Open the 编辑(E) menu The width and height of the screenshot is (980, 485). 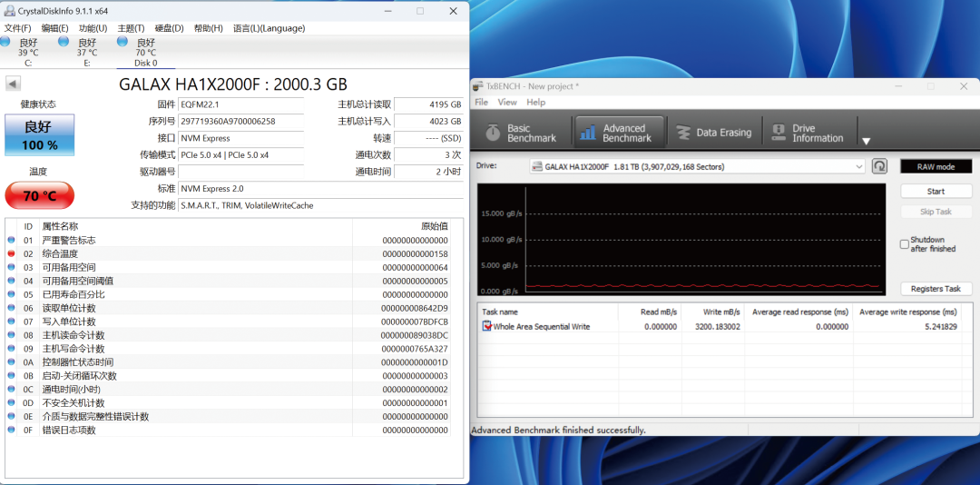tap(55, 28)
